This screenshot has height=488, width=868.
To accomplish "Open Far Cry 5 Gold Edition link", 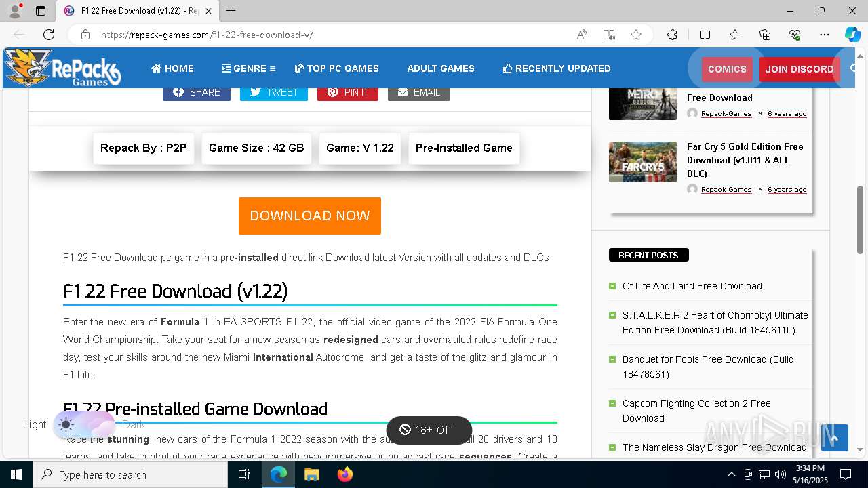I will click(745, 160).
